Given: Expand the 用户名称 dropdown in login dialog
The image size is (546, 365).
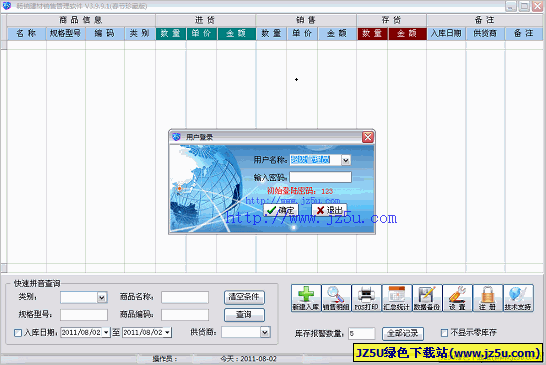Looking at the screenshot, I should [346, 160].
